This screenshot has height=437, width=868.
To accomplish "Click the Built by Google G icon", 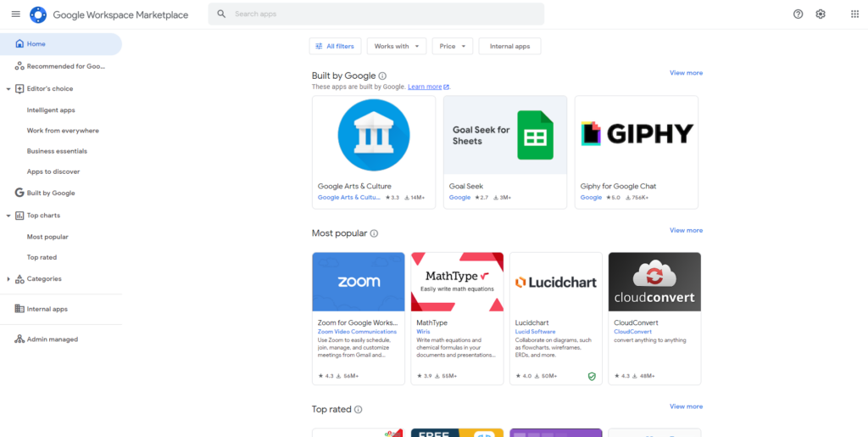I will pyautogui.click(x=19, y=193).
